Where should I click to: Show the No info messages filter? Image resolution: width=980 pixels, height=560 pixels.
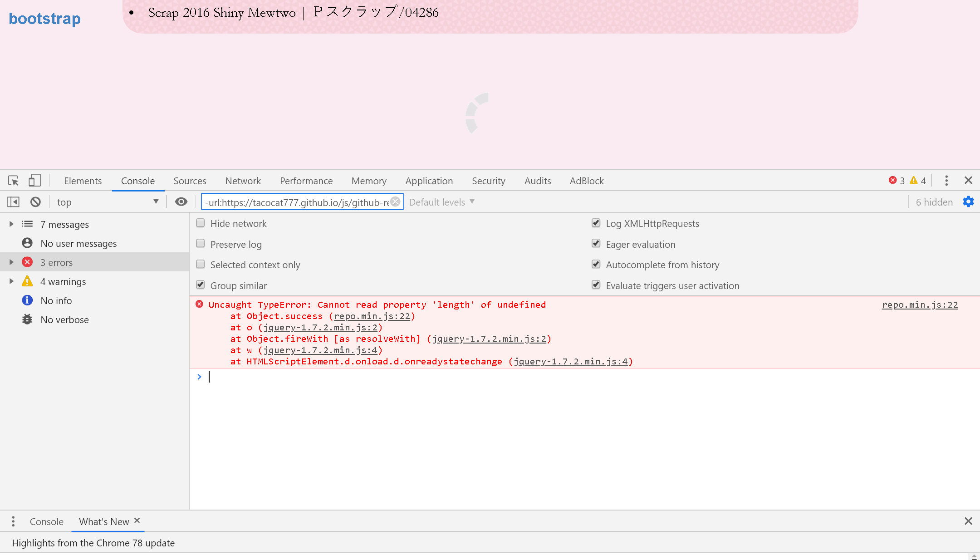tap(56, 300)
